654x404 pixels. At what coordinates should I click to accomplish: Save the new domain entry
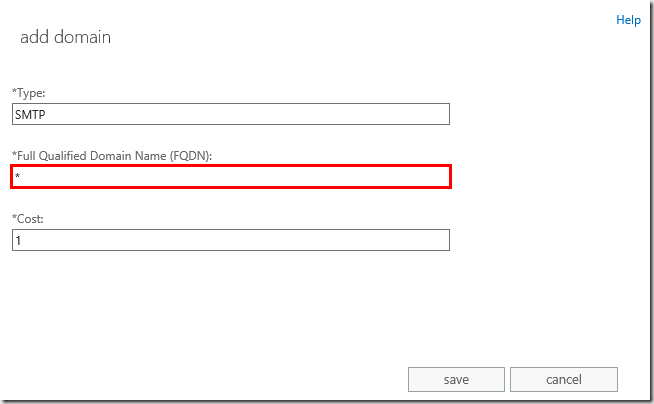click(456, 379)
